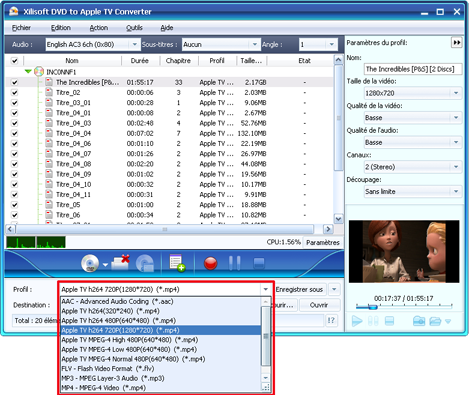Uncheck The Incredibles title checkbox
This screenshot has height=395, width=469.
tap(14, 82)
